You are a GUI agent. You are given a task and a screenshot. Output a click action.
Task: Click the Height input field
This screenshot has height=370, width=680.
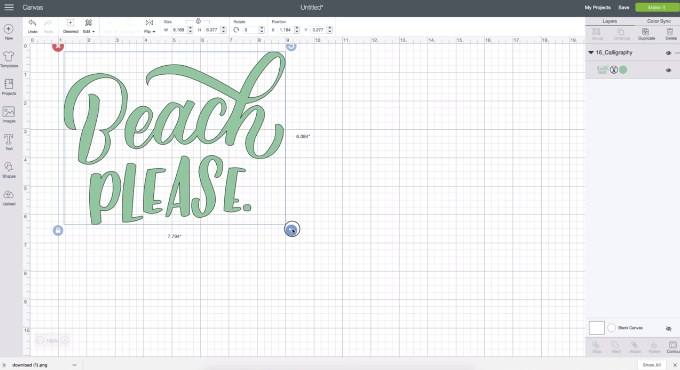pyautogui.click(x=212, y=30)
